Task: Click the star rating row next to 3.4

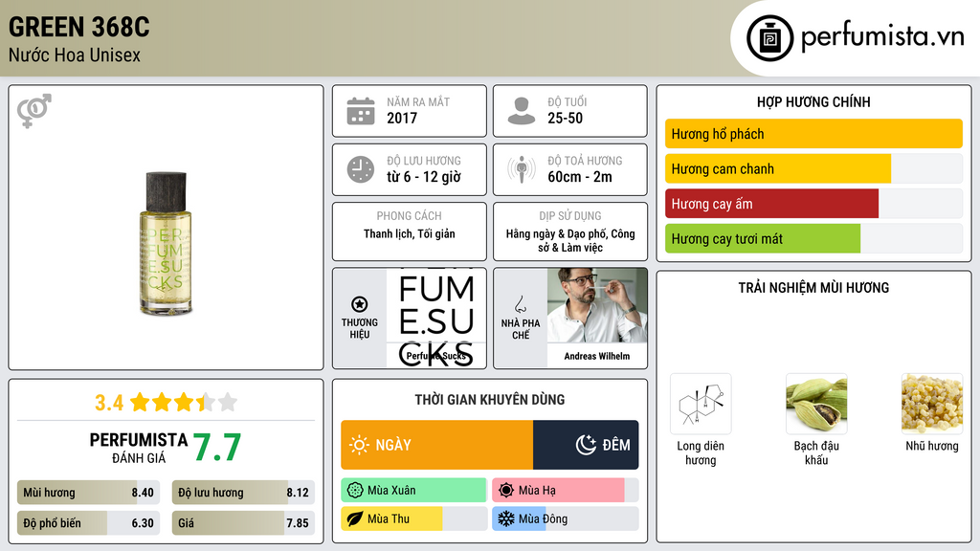Action: coord(184,402)
